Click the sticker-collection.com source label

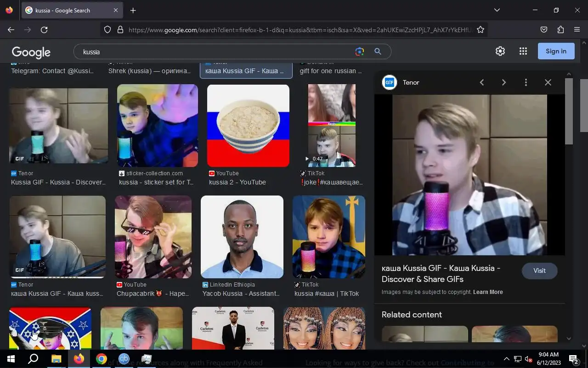point(154,173)
